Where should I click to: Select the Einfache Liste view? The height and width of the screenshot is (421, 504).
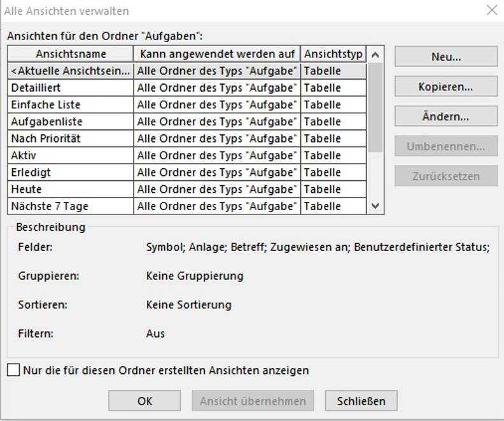pyautogui.click(x=186, y=105)
